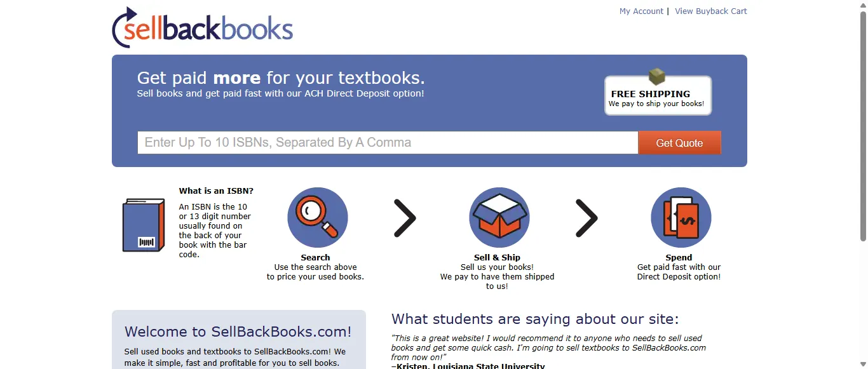Click the arrow between Search and Sell & Ship
The height and width of the screenshot is (369, 868).
point(407,218)
